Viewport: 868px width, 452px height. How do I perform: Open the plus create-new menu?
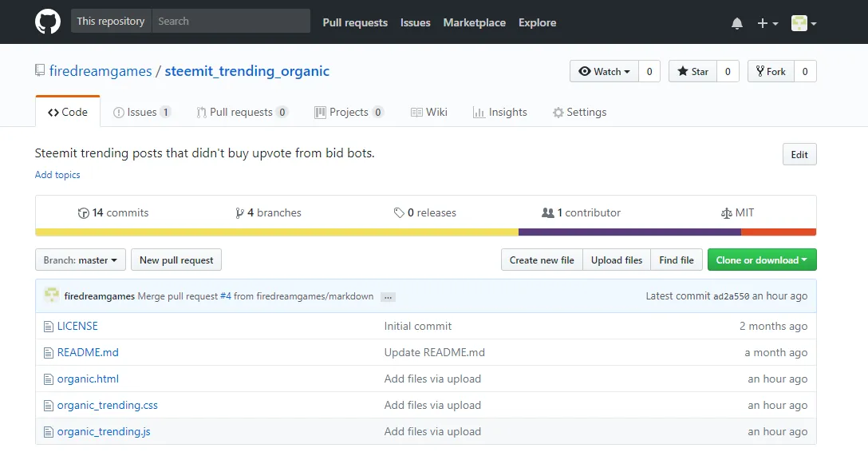point(767,23)
